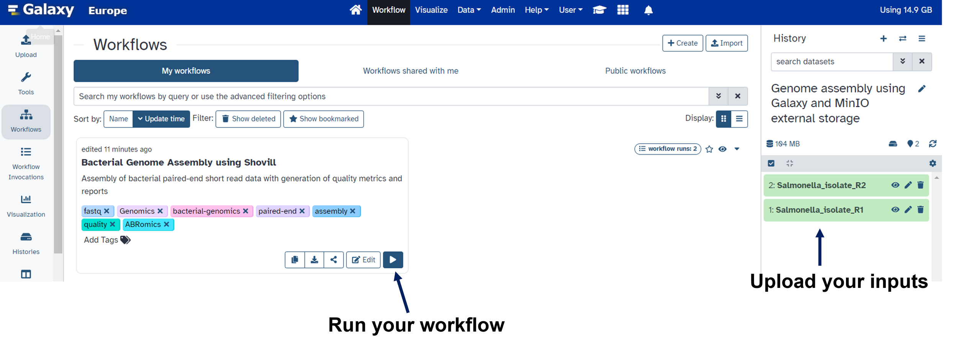Open Workflows shared with me tab

410,71
